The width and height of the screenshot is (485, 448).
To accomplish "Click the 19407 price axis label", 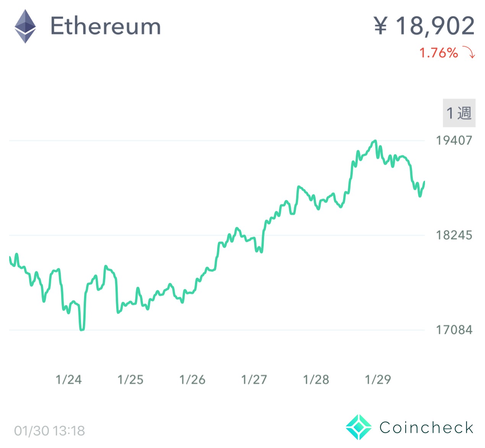I will point(454,141).
